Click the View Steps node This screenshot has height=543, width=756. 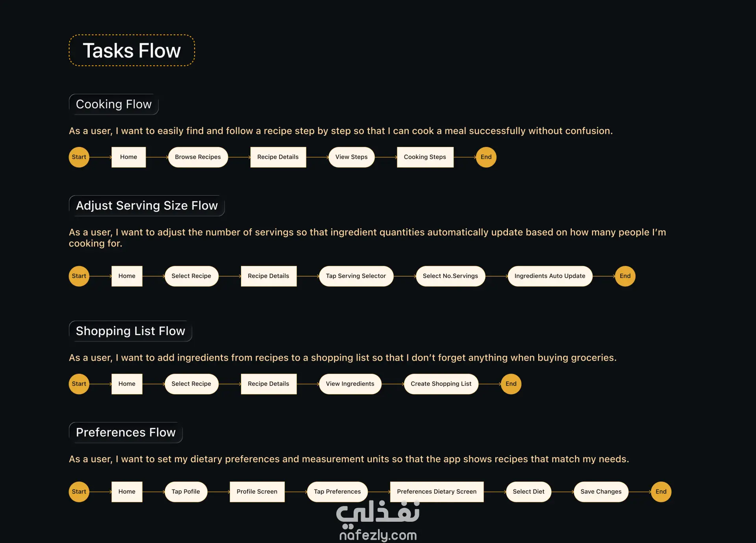click(x=351, y=157)
